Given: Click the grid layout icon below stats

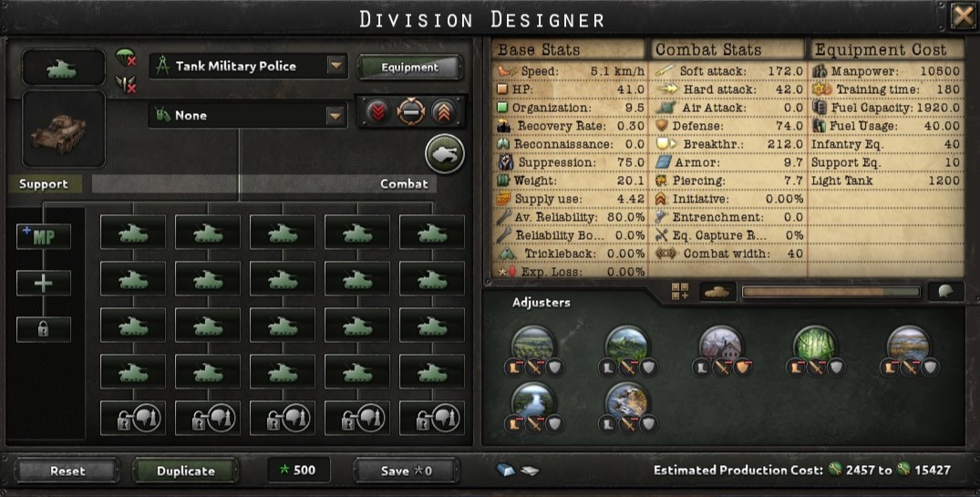Looking at the screenshot, I should (x=679, y=291).
